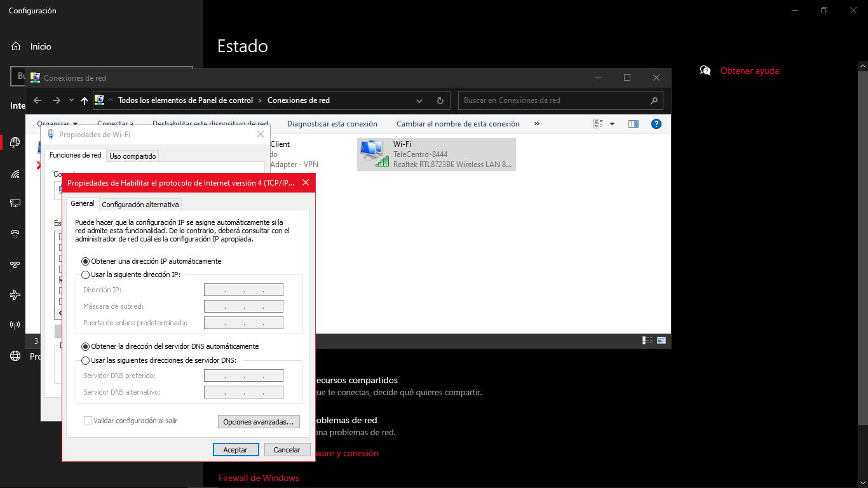
Task: Expand the address bar history dropdown
Action: 419,100
